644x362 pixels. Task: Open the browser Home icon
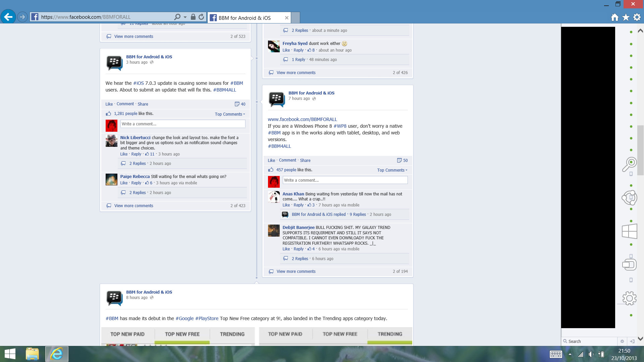[614, 17]
